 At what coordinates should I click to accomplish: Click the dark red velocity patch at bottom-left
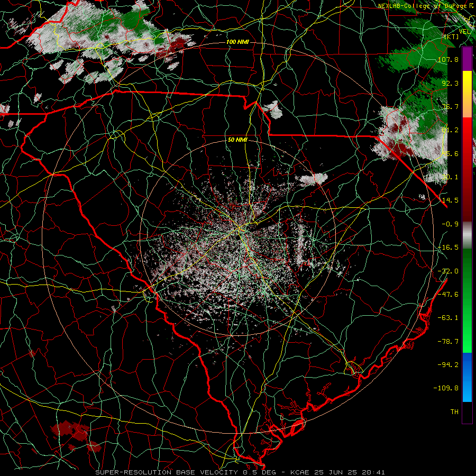(70, 431)
